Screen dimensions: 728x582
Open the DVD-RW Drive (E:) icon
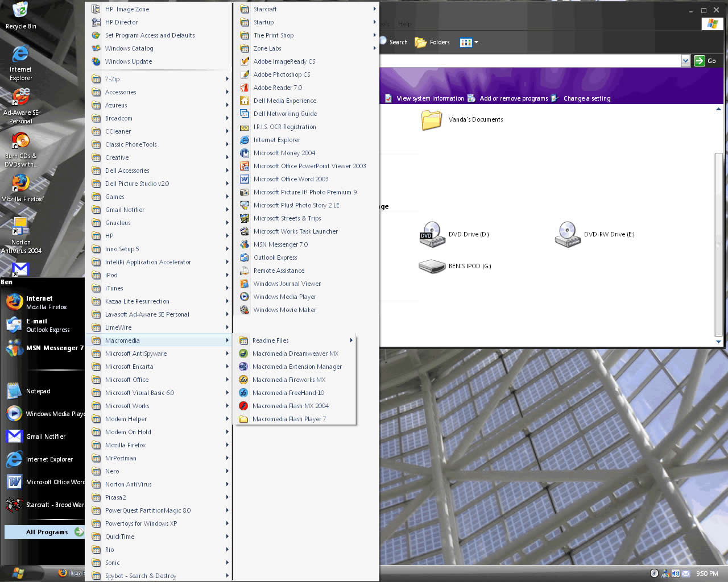pos(595,234)
